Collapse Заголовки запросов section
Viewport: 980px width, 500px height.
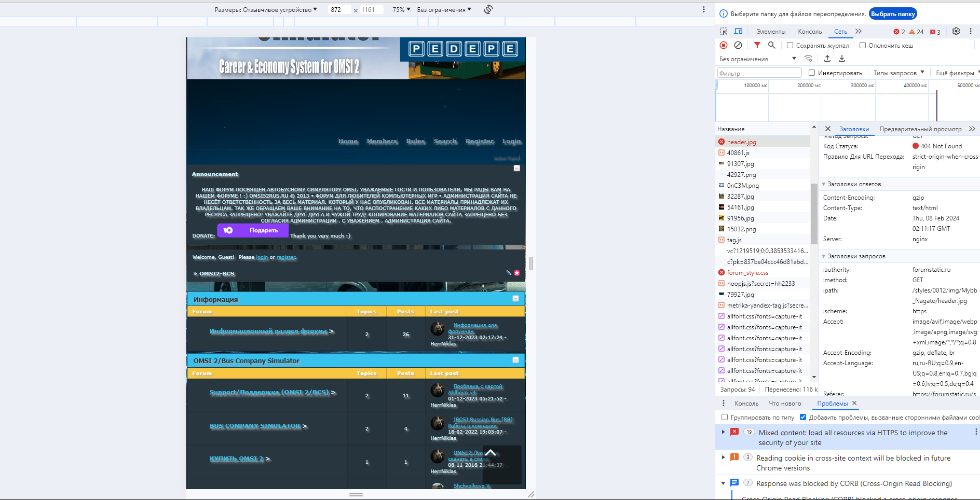coord(823,256)
